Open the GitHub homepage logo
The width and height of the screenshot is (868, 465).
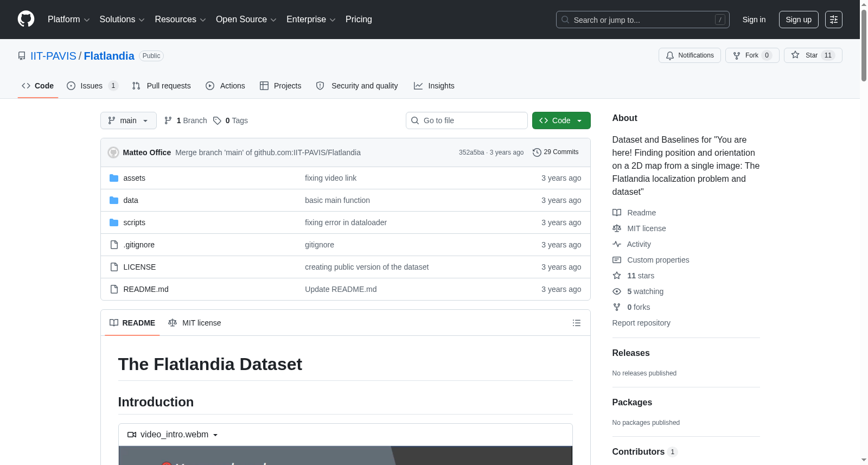[26, 20]
